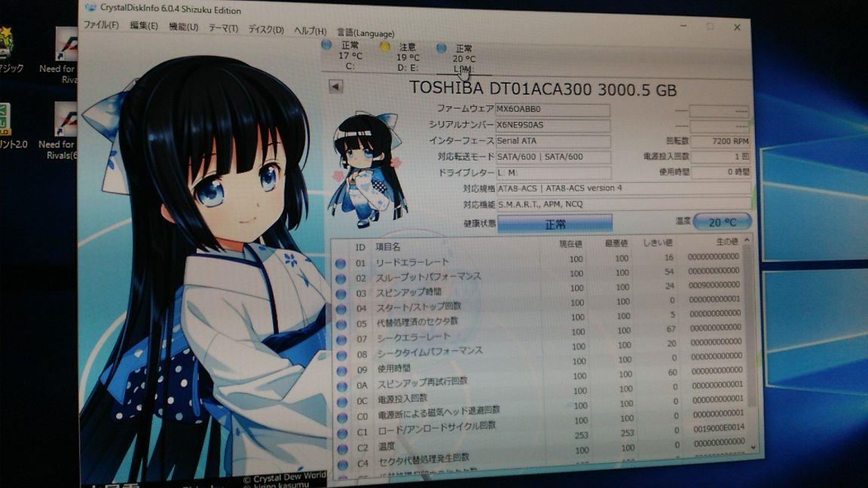Open the テーマ(T) menu
The image size is (868, 488).
(x=223, y=28)
